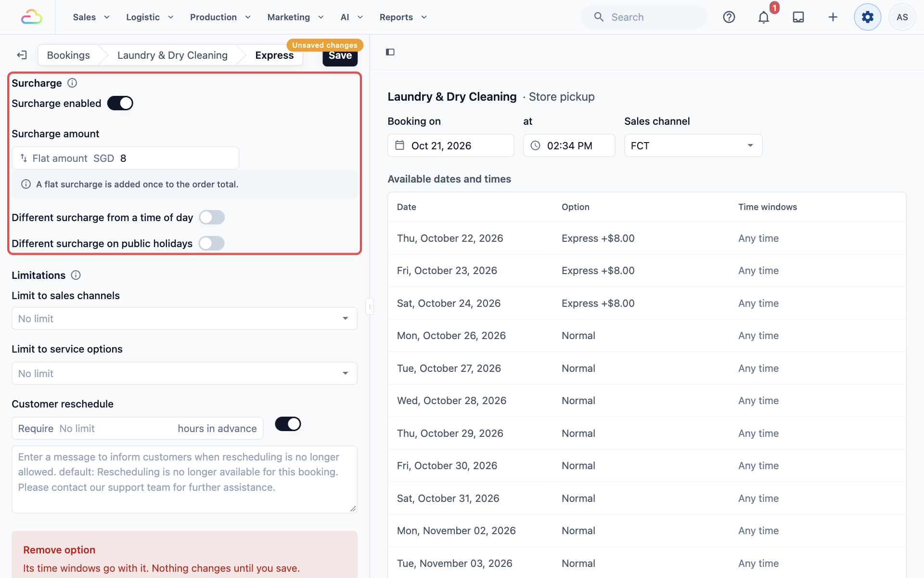Screen dimensions: 924x578
Task: Click the Remove option heading
Action: coord(59,550)
